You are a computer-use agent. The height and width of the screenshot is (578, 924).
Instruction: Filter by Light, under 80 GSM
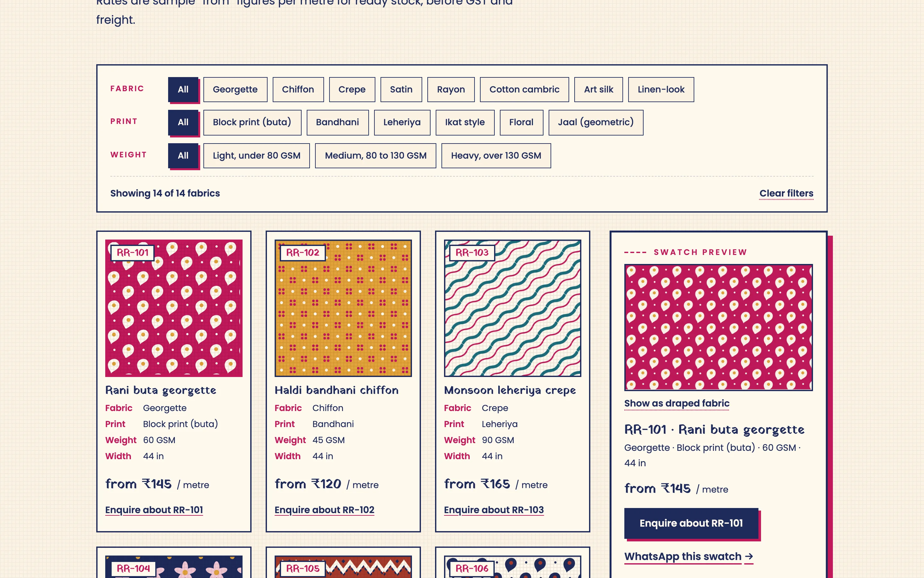257,156
